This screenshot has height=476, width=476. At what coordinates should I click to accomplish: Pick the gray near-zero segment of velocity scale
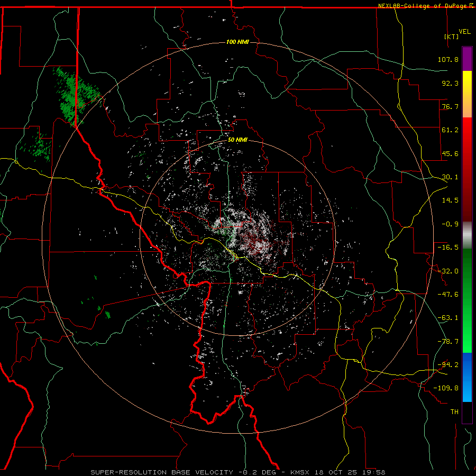coord(467,235)
